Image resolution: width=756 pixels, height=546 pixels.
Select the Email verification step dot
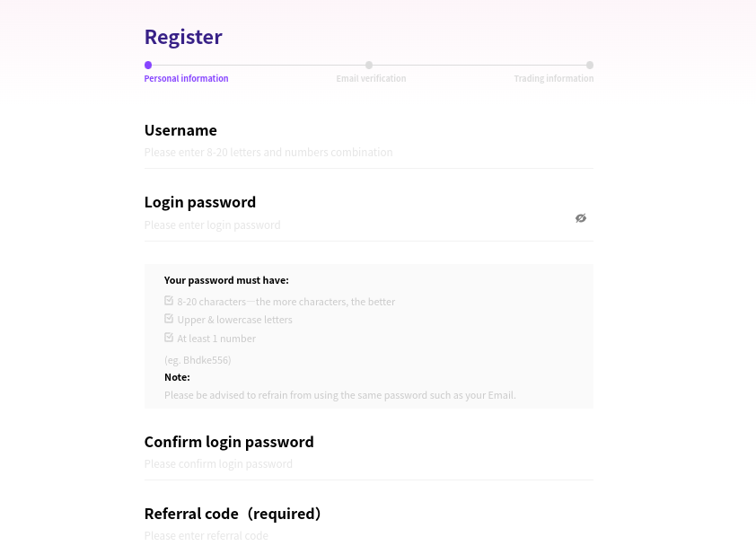[x=369, y=66]
